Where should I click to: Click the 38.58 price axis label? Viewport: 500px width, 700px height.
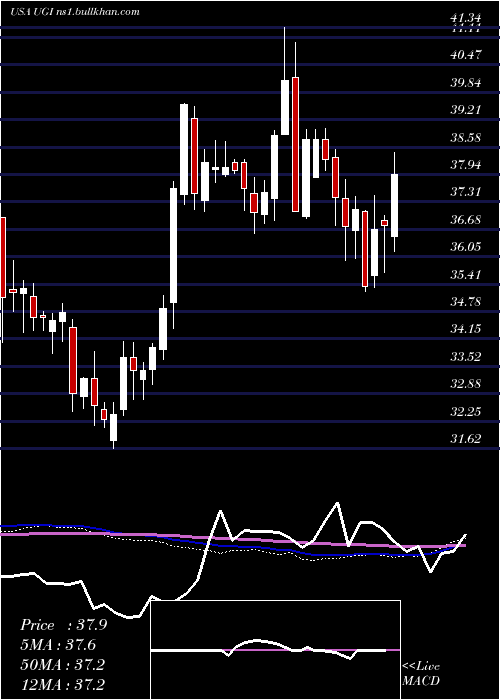[466, 138]
